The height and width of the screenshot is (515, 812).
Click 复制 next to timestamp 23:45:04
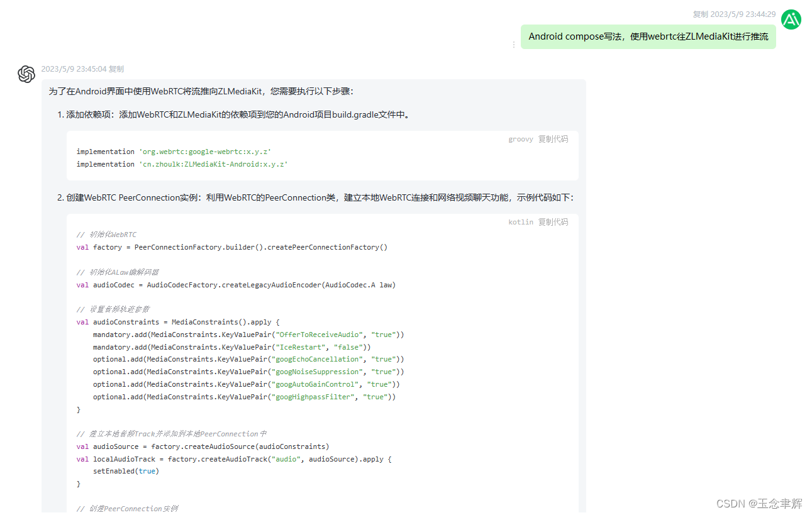point(116,69)
